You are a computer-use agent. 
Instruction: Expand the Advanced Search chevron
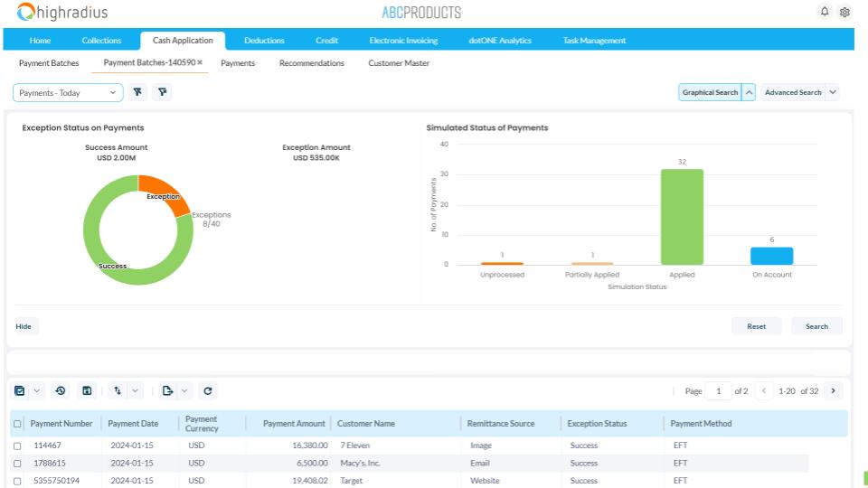[x=832, y=92]
